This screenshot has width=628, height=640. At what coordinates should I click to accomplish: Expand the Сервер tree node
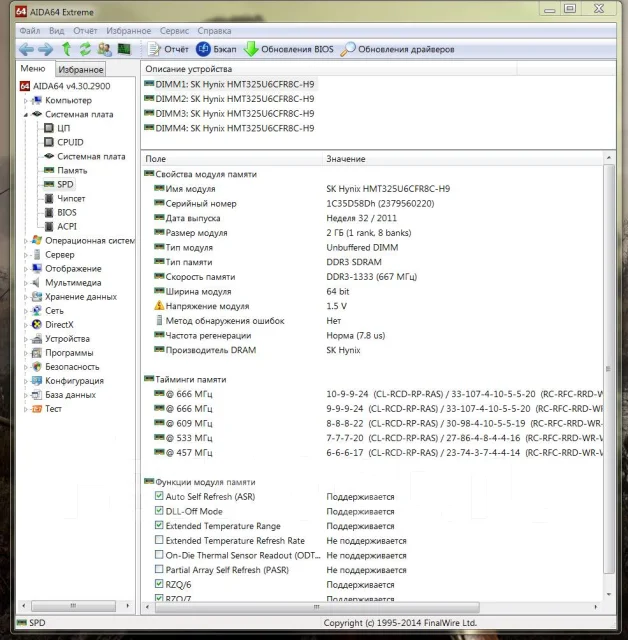click(25, 255)
